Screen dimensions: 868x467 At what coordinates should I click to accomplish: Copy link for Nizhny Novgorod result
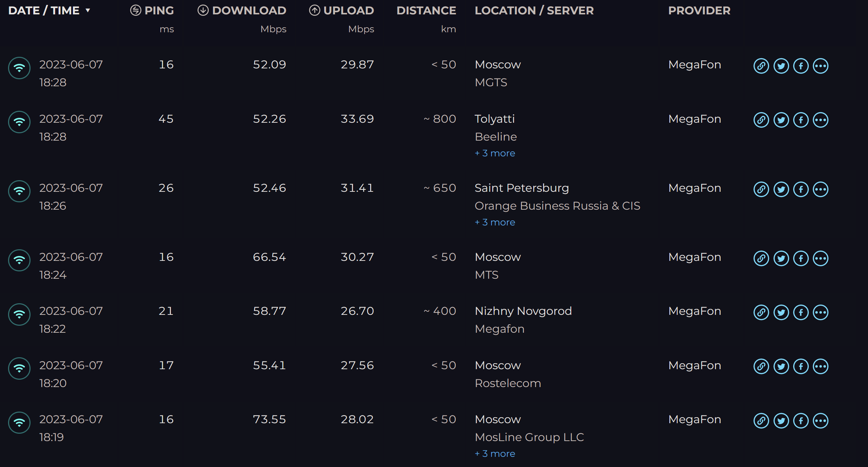tap(761, 313)
